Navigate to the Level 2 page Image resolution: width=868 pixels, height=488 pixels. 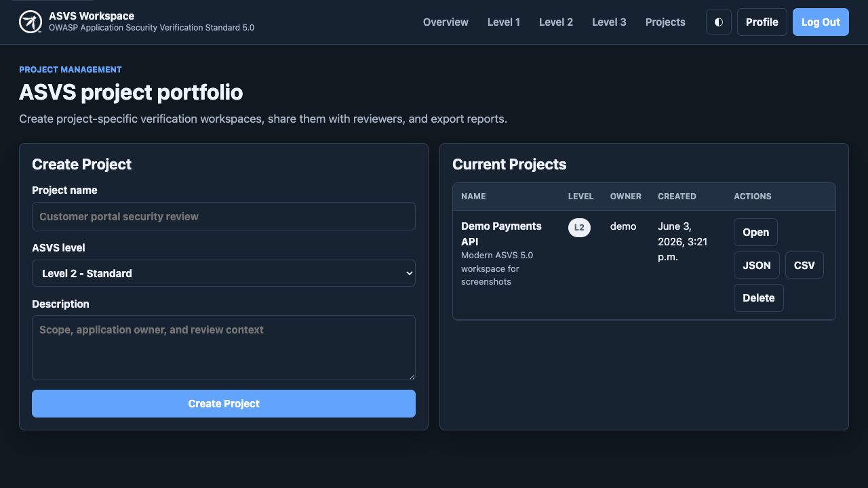point(556,22)
